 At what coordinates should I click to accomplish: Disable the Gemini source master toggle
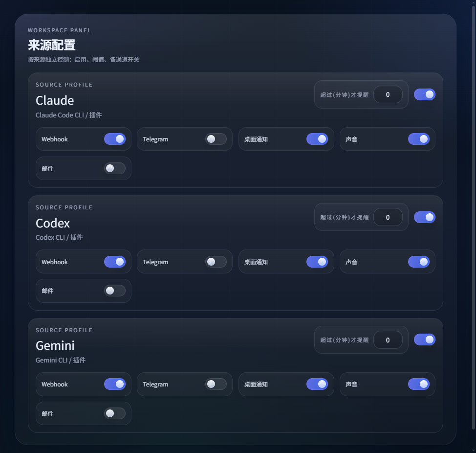point(424,340)
